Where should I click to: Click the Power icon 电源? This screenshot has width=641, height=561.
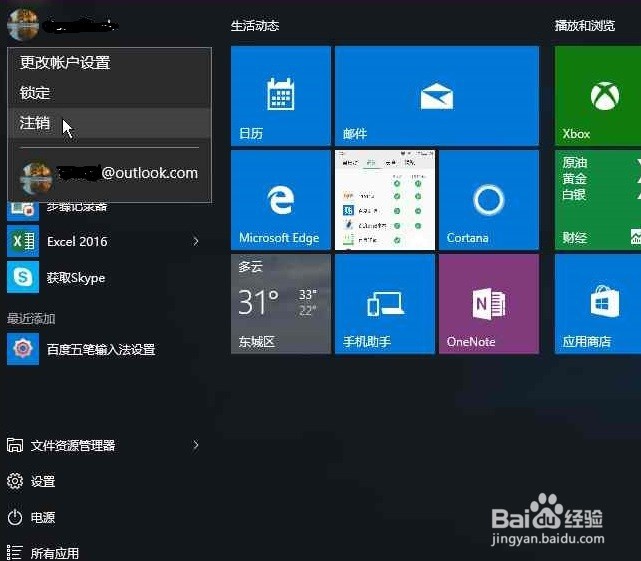[x=15, y=517]
